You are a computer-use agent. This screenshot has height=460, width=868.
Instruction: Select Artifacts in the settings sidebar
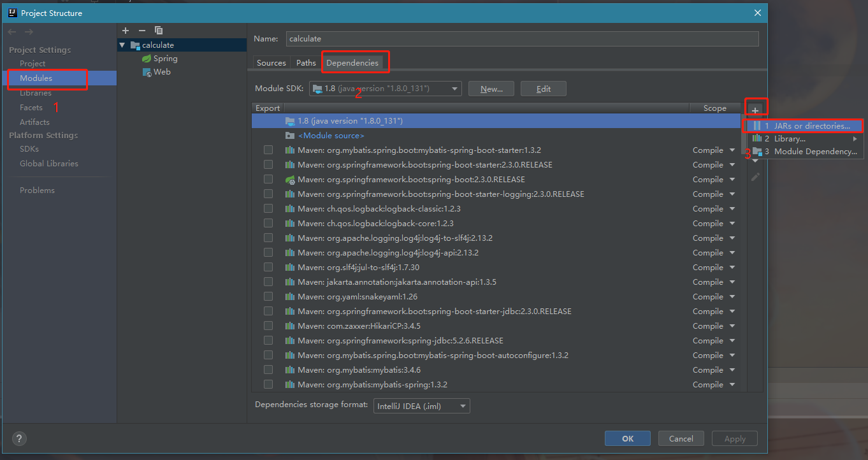click(34, 122)
